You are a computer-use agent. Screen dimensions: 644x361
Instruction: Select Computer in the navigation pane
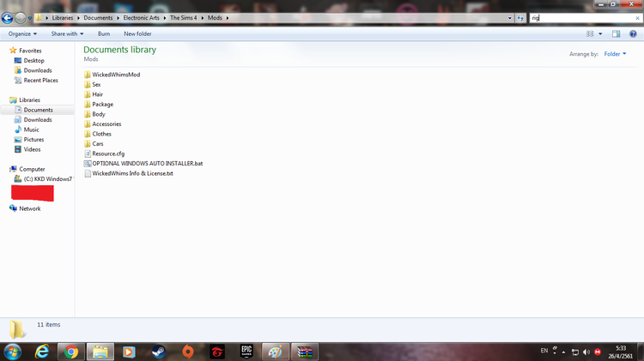[32, 169]
